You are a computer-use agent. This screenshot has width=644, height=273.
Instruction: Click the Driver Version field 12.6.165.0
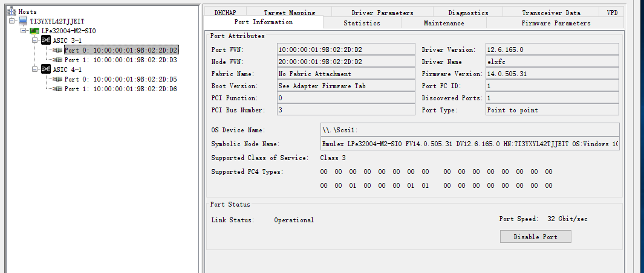coord(552,50)
